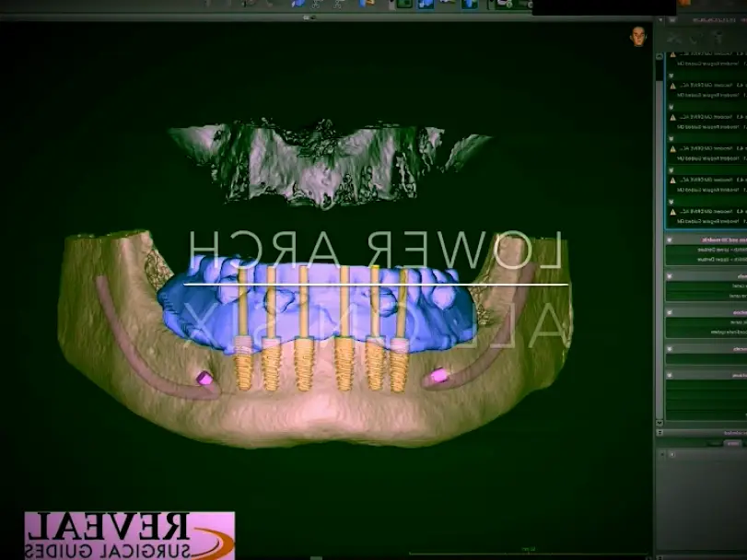The image size is (747, 560).
Task: Click the warning icon on the second implant entry
Action: [x=672, y=87]
